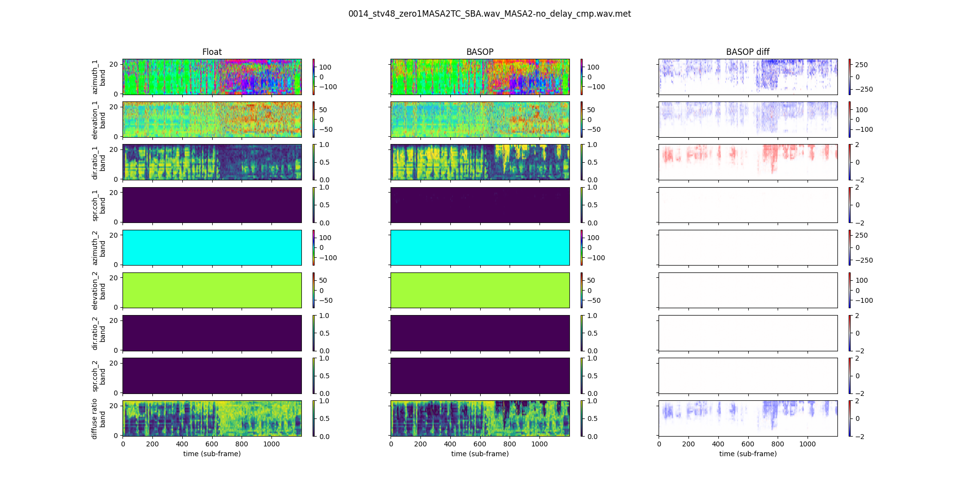Click the "Float" column title

pyautogui.click(x=212, y=52)
